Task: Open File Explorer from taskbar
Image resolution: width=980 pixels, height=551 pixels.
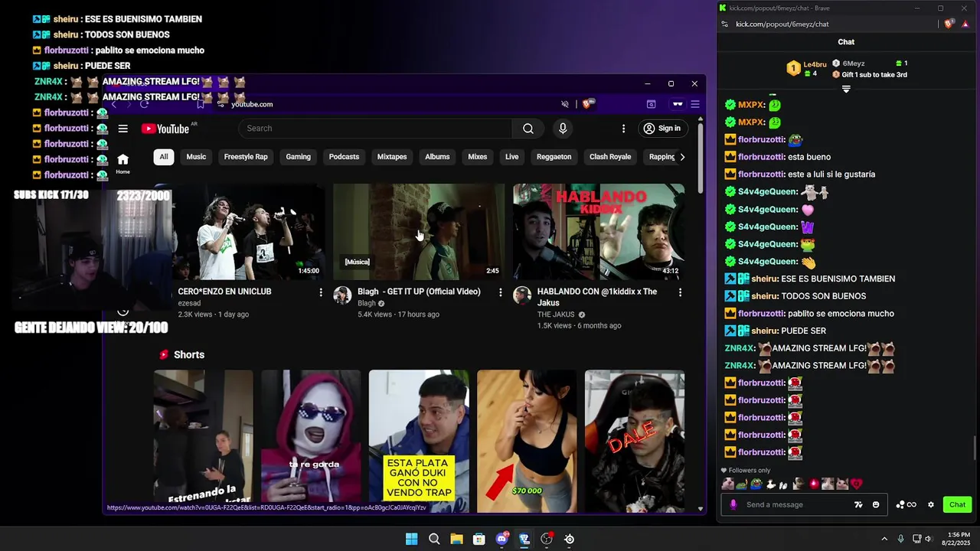Action: click(x=456, y=539)
